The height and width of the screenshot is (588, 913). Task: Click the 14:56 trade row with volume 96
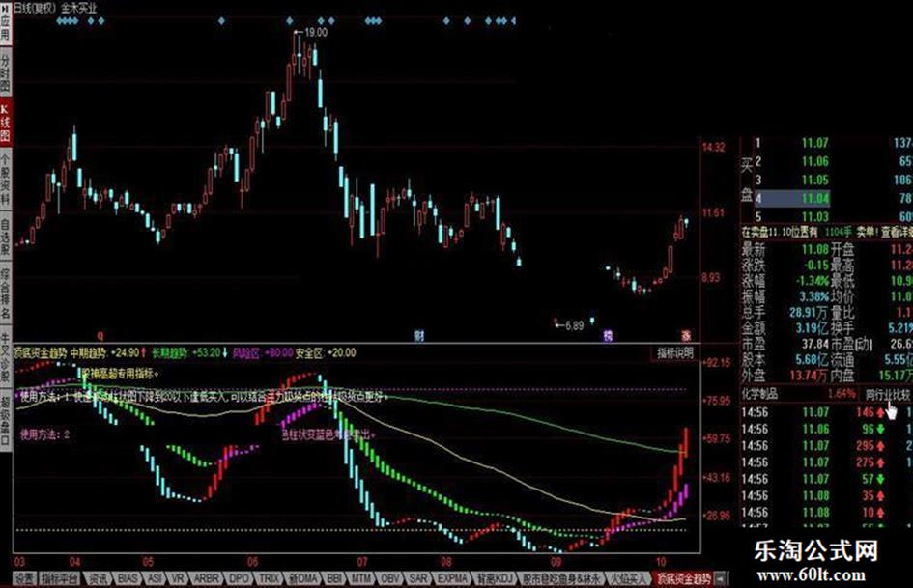[x=826, y=429]
